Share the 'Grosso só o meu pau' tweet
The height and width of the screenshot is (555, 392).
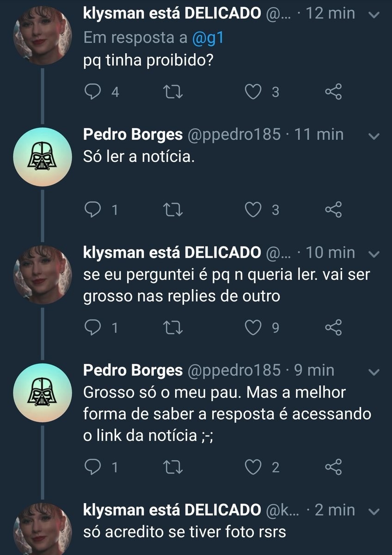tap(333, 467)
